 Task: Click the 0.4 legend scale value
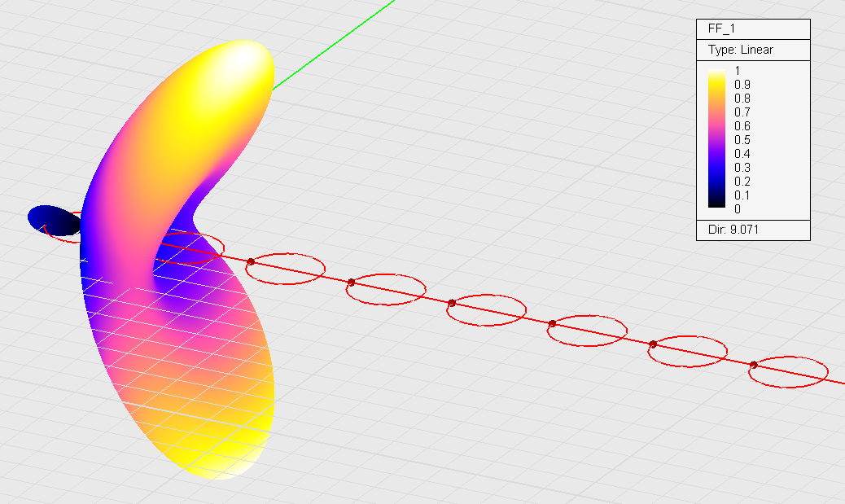[742, 154]
